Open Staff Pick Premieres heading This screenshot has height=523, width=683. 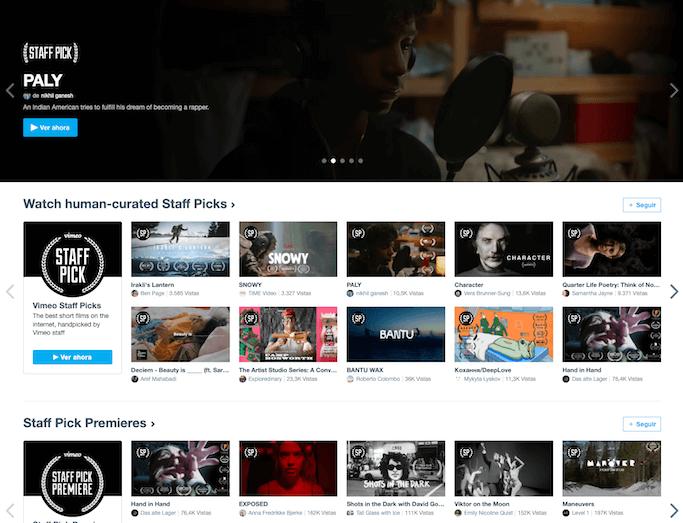pos(89,423)
